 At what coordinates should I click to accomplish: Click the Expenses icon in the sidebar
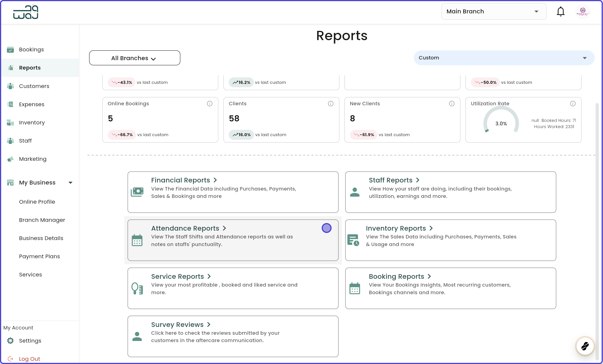pyautogui.click(x=10, y=104)
